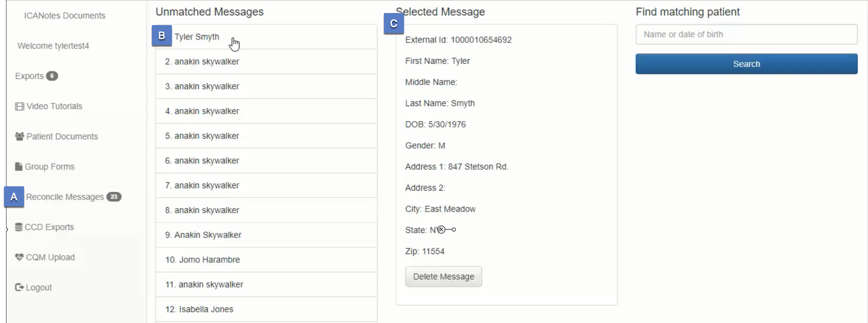
Task: Click the Patient Documents people icon
Action: (x=20, y=137)
